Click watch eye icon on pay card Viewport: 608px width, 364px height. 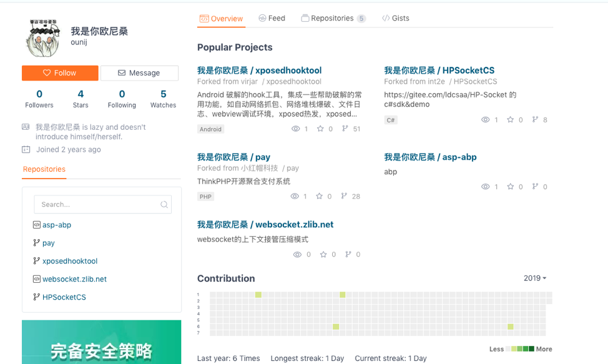coord(295,196)
